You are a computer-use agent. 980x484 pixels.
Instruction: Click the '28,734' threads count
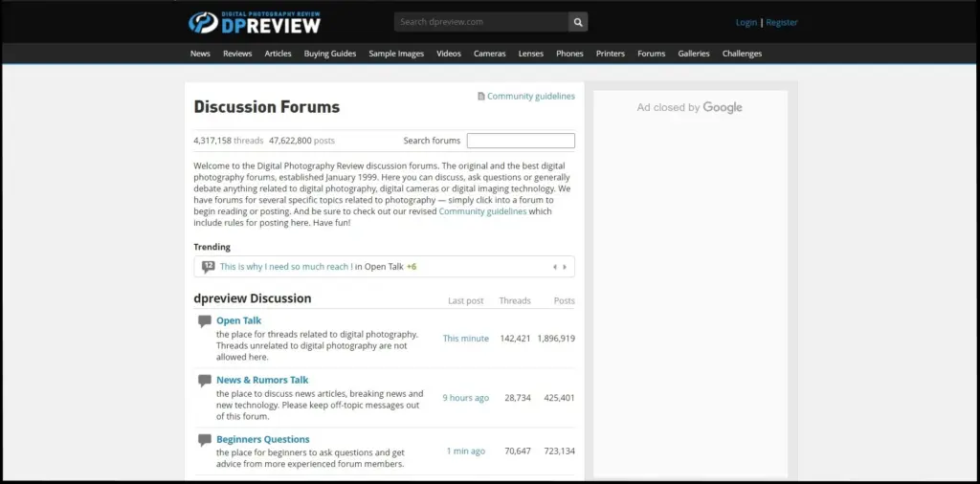(518, 398)
